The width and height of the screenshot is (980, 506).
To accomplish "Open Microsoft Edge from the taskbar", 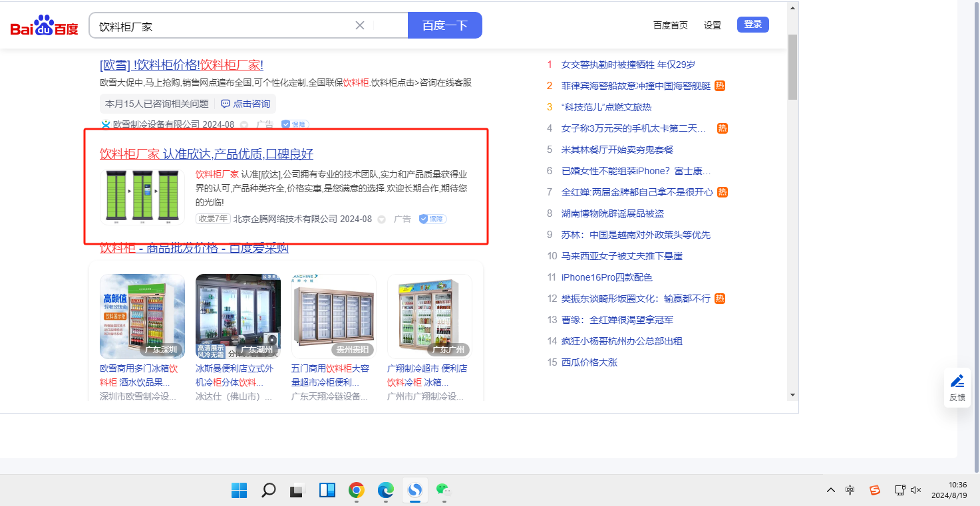I will [x=386, y=491].
